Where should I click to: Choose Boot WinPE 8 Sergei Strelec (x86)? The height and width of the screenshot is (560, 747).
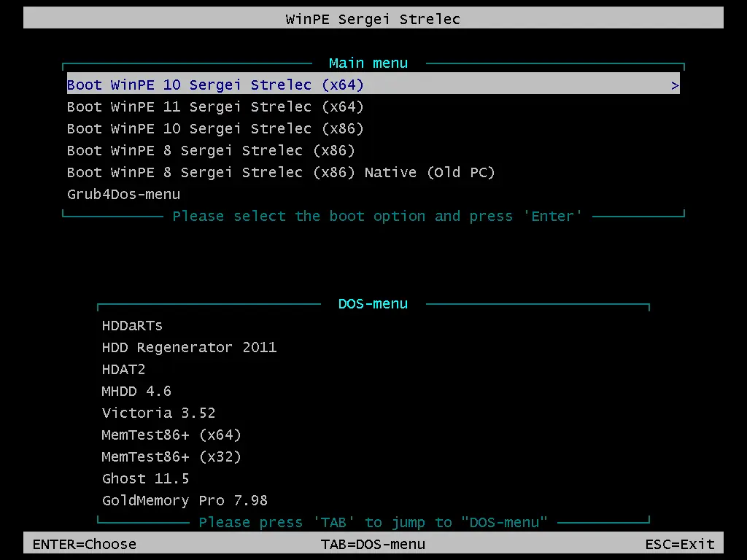(209, 150)
